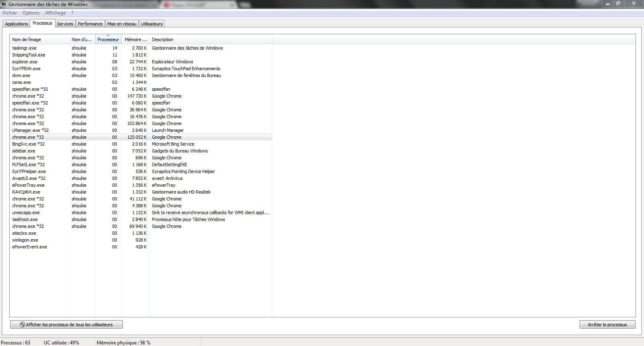
Task: Sort by Nom d'utilisateur column header
Action: [82, 40]
